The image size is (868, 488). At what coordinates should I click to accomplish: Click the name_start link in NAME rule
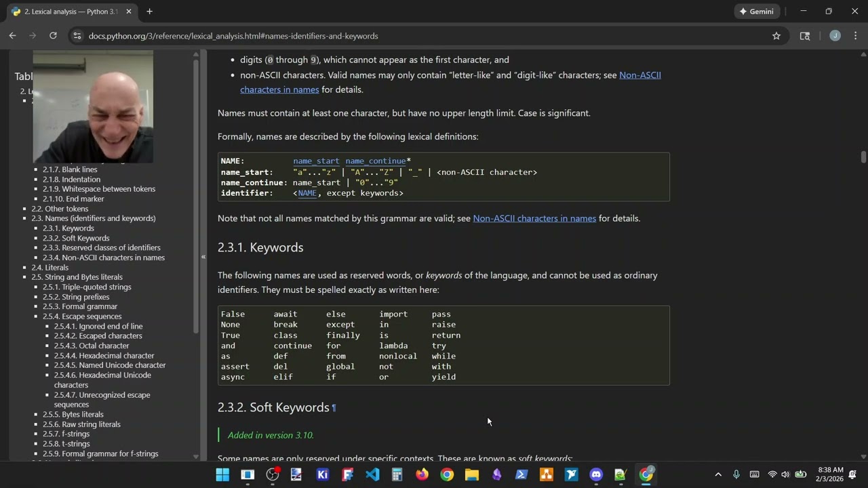pos(316,161)
